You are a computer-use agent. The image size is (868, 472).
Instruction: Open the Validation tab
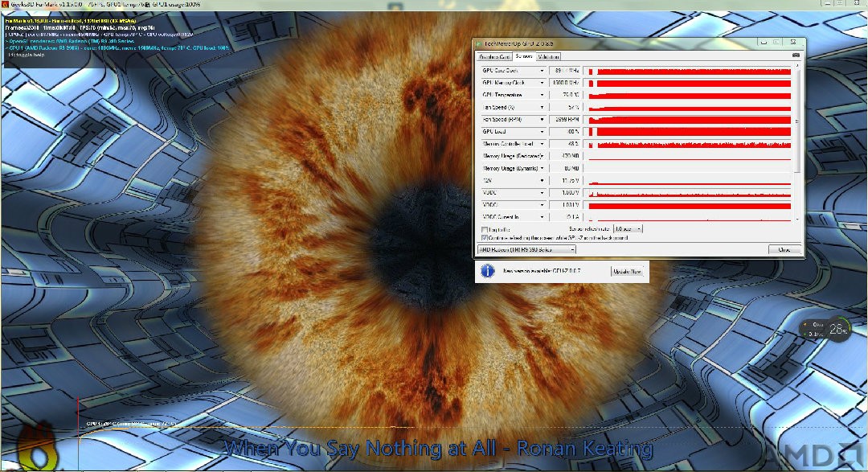tap(549, 56)
